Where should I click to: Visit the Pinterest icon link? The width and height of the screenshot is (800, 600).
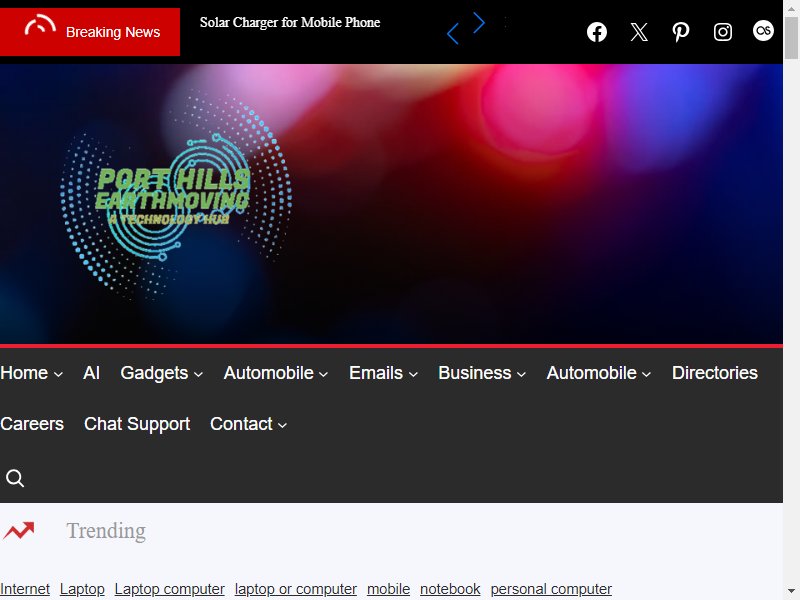pos(681,32)
